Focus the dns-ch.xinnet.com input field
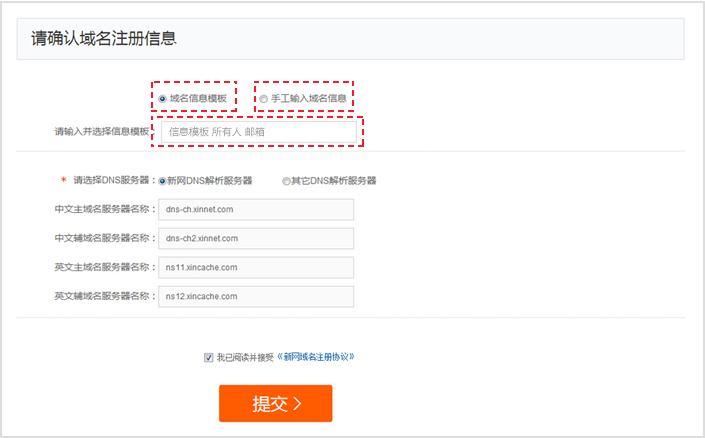This screenshot has width=705, height=438. pos(256,210)
